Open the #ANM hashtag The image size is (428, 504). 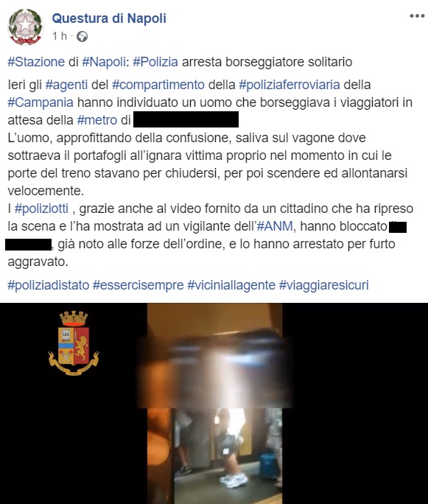tap(275, 226)
